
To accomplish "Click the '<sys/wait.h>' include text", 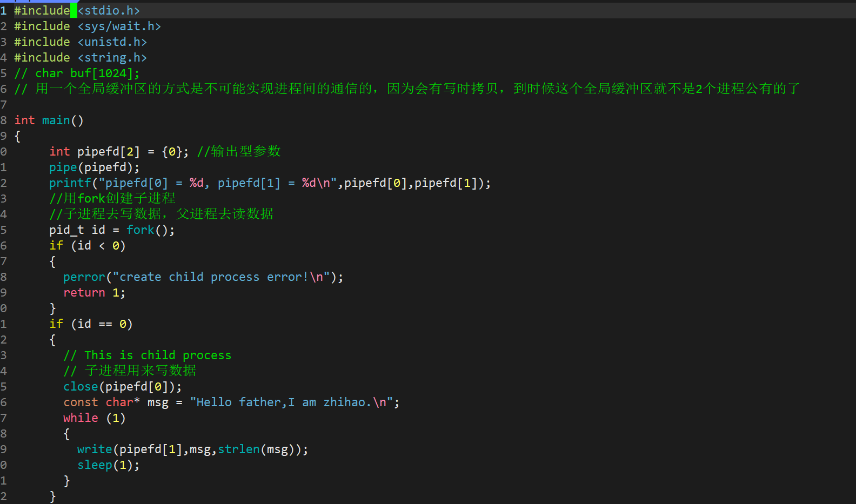I will tap(119, 26).
